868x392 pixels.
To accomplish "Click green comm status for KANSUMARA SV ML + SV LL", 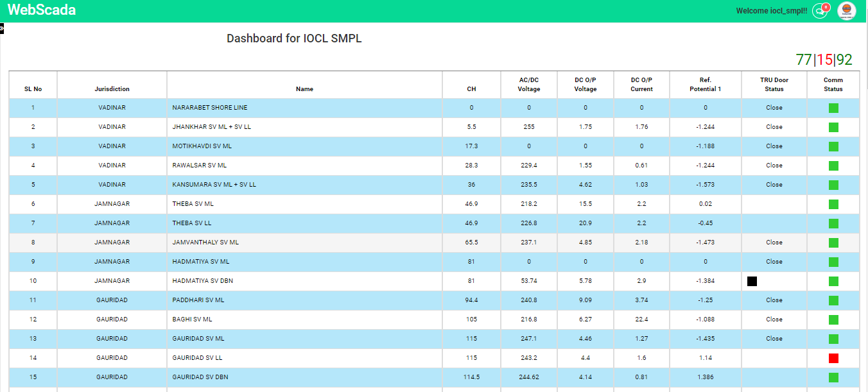I will (833, 185).
